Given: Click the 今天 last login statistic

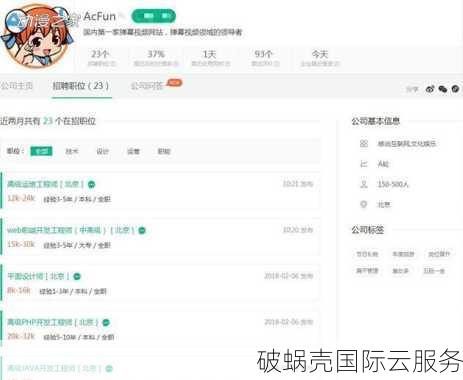Looking at the screenshot, I should point(320,57).
